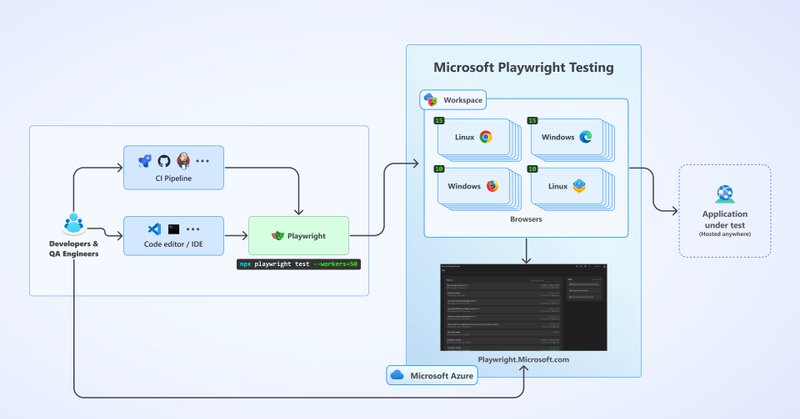Click the Edge icon on the Windows card
This screenshot has height=419, width=800.
(586, 137)
